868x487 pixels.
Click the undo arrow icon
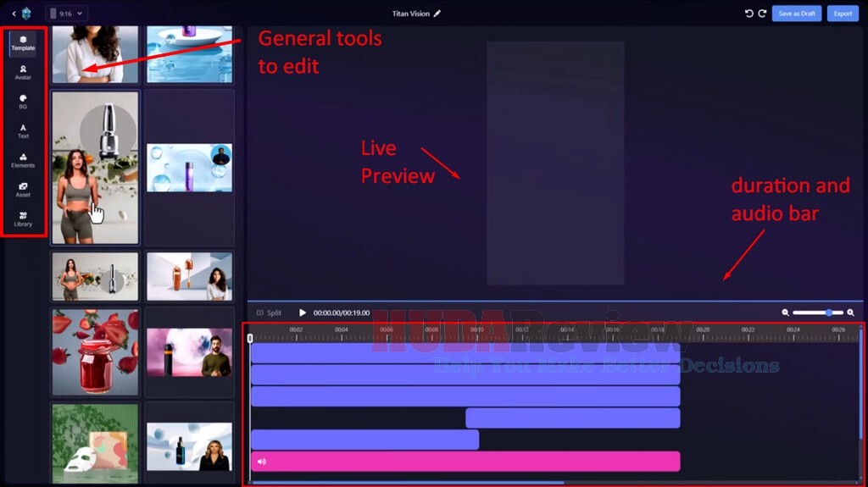coord(748,14)
